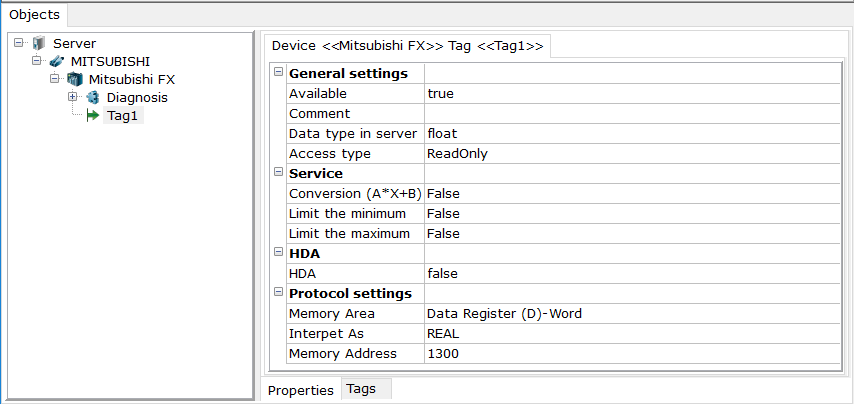Click the Server icon in the tree

pos(39,43)
